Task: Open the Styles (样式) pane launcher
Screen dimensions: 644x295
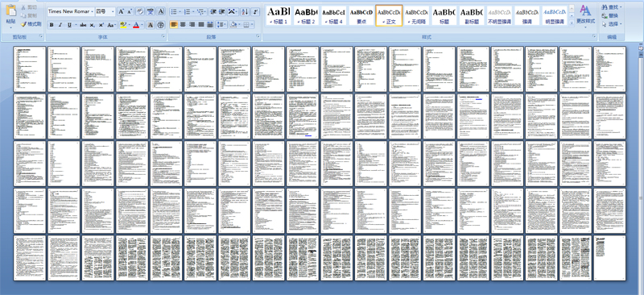Action: coord(594,36)
